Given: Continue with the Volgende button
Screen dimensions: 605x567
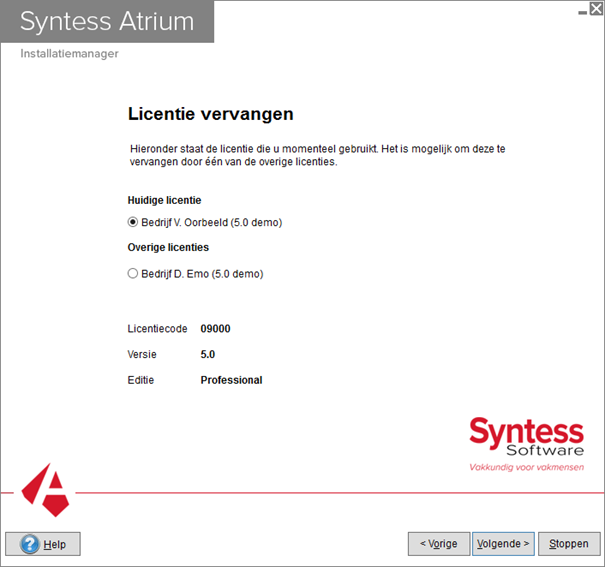Looking at the screenshot, I should pos(503,544).
